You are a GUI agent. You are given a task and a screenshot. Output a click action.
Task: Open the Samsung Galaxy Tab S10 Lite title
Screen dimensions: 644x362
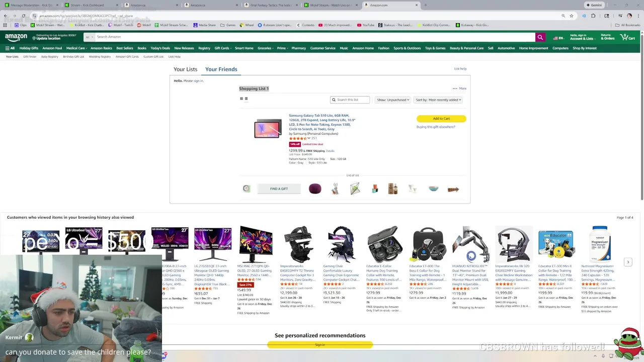[322, 122]
